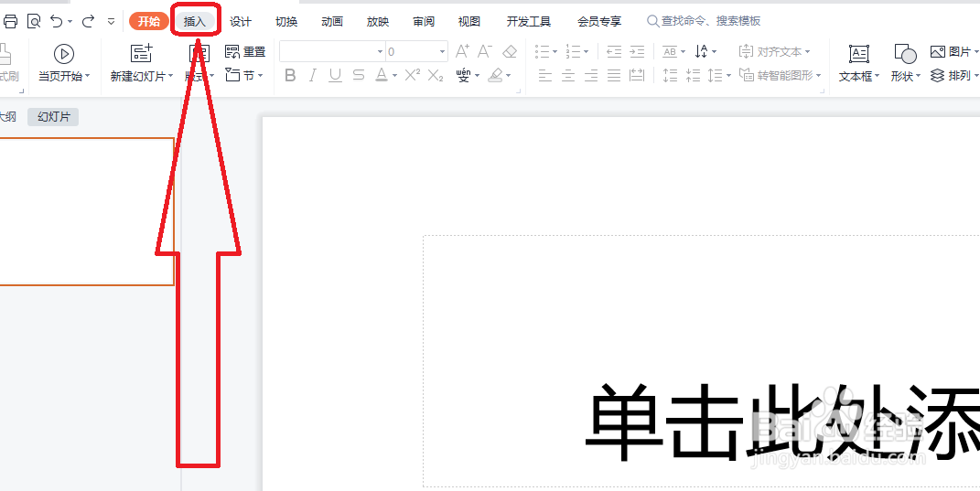
Task: Toggle Subscript X₂ formatting
Action: [x=436, y=76]
